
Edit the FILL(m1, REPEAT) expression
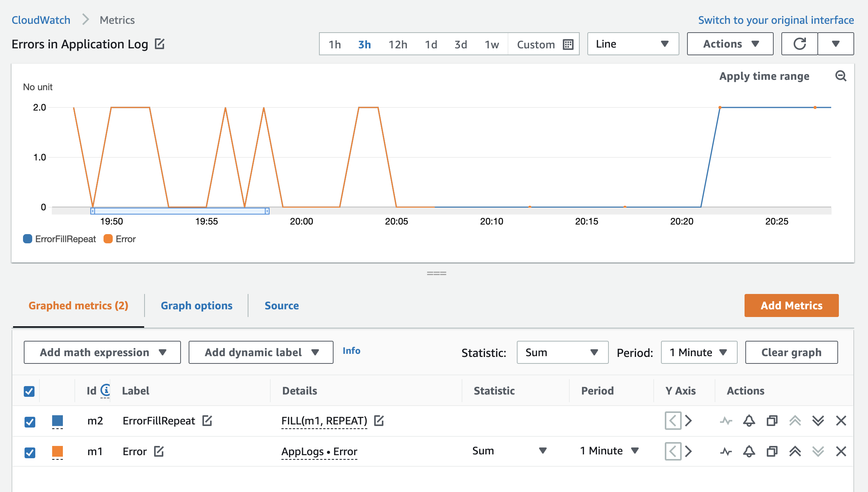click(379, 421)
